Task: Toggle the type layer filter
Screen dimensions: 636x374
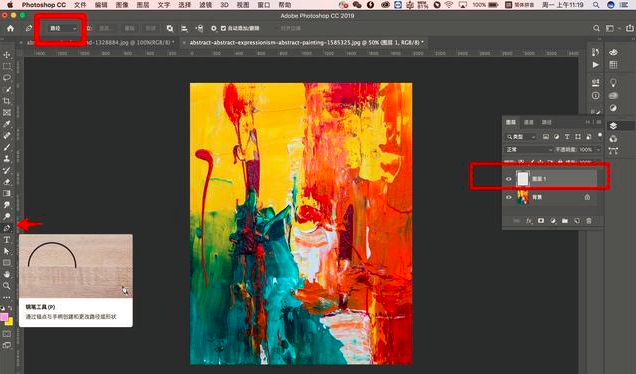Action: point(567,137)
